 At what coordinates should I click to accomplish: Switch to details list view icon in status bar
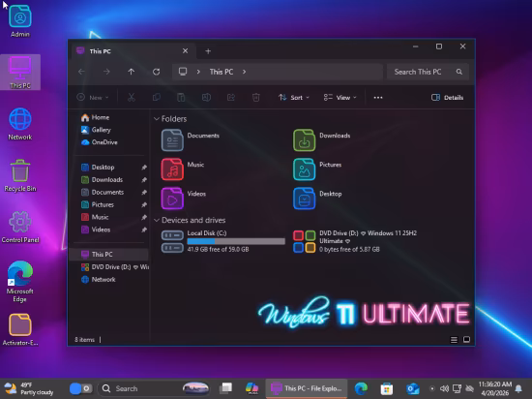tap(454, 340)
